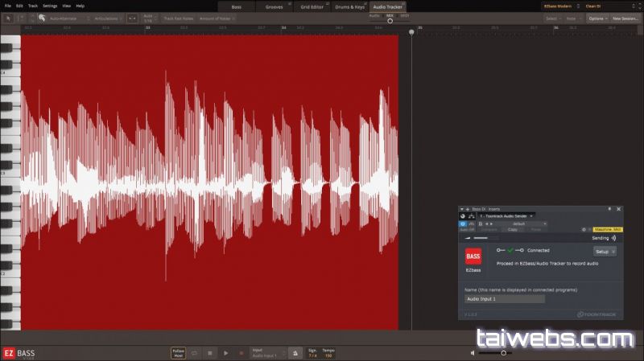This screenshot has width=644, height=361.
Task: Switch audio source to MIDI
Action: [x=404, y=14]
